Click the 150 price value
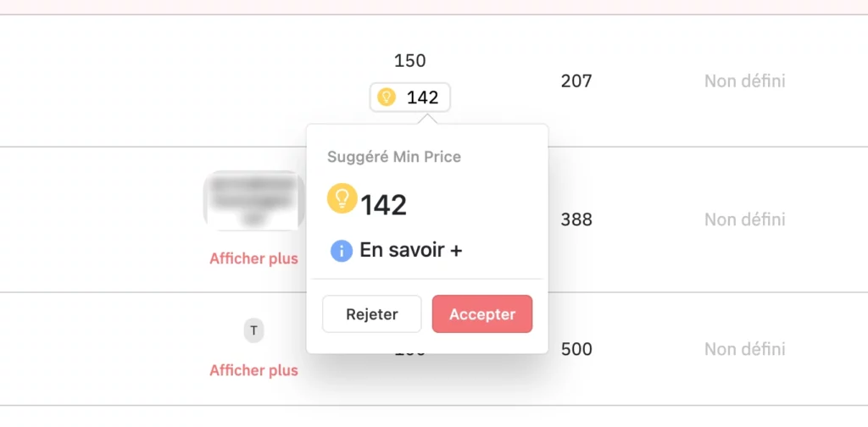The width and height of the screenshot is (868, 427). point(410,61)
